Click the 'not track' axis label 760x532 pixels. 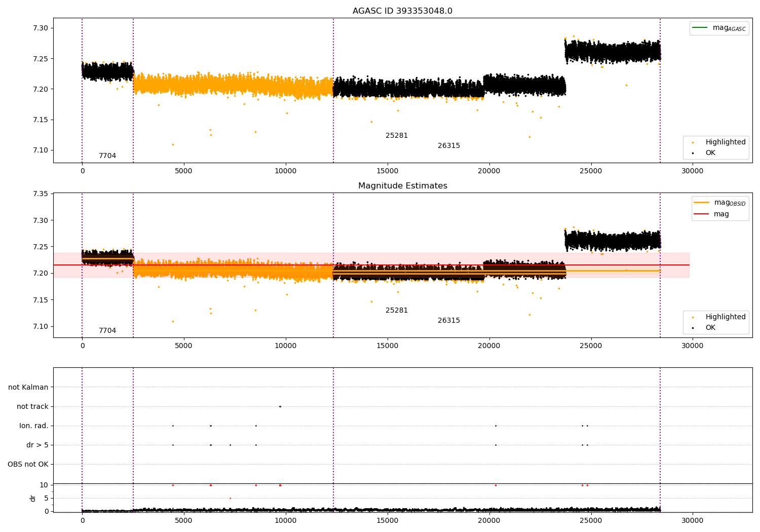32,406
